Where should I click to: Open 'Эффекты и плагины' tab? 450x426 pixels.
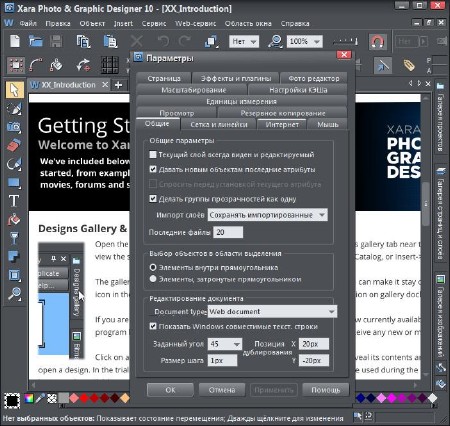pos(236,78)
